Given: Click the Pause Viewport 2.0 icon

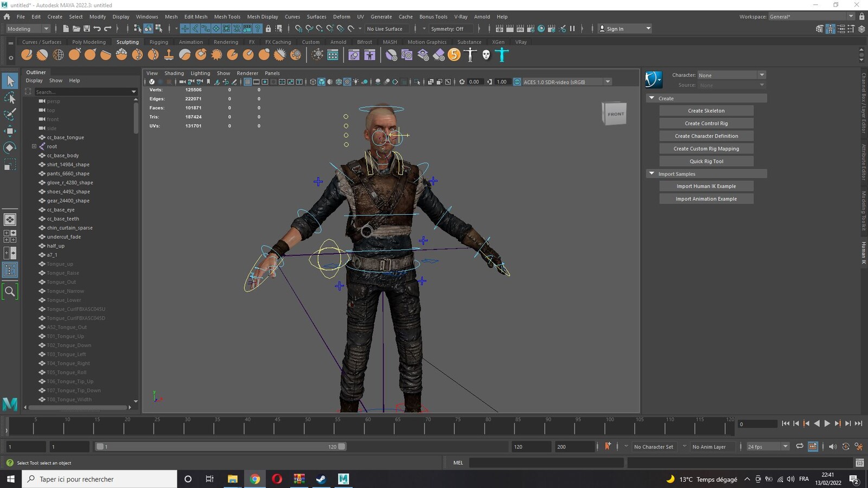Looking at the screenshot, I should click(x=572, y=29).
